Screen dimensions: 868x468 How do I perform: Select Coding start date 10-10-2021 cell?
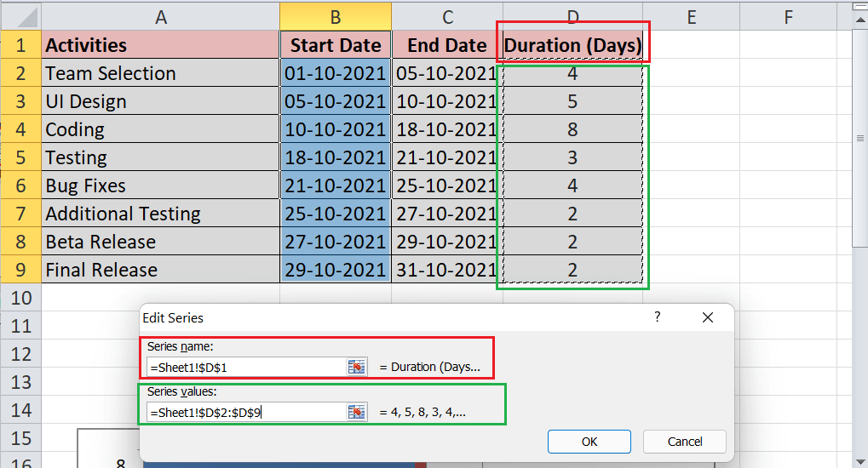[336, 128]
